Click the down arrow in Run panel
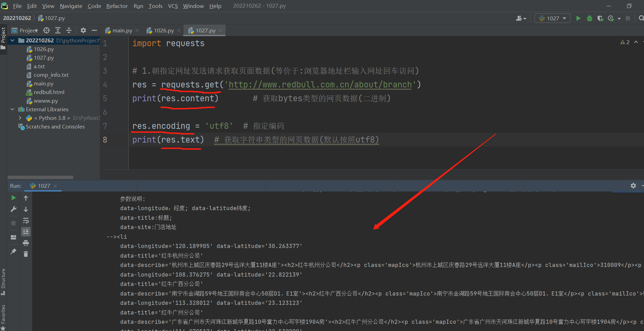The width and height of the screenshot is (644, 331). coord(26,209)
